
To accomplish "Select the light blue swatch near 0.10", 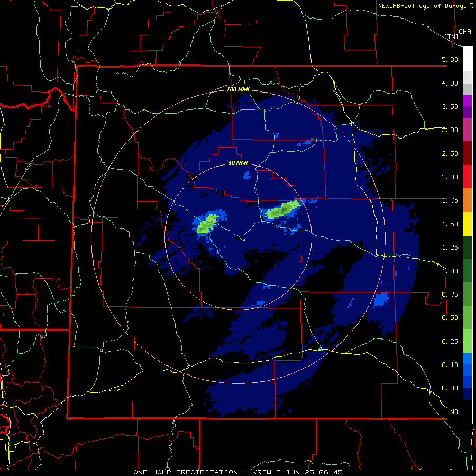I will [x=467, y=359].
